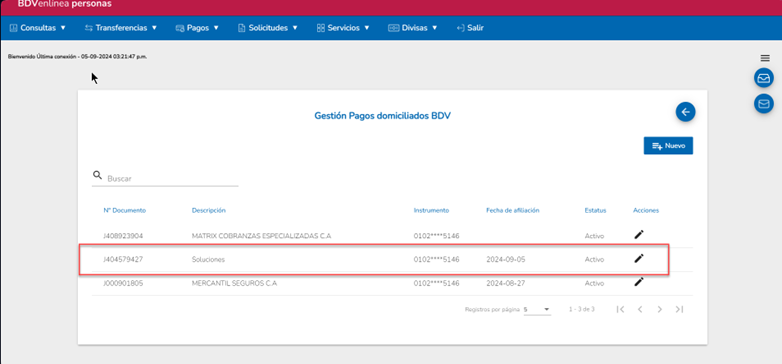Click the Nuevo button
This screenshot has height=364, width=782.
point(668,146)
